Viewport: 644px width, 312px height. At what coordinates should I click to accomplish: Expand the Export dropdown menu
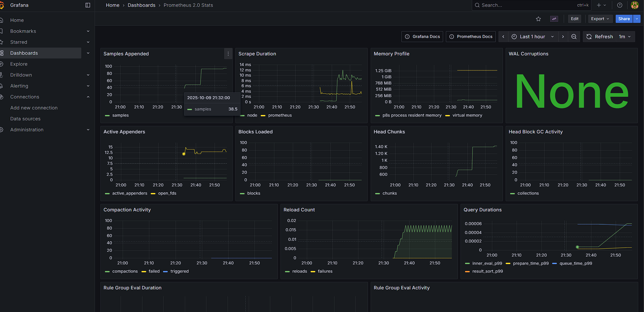(600, 19)
